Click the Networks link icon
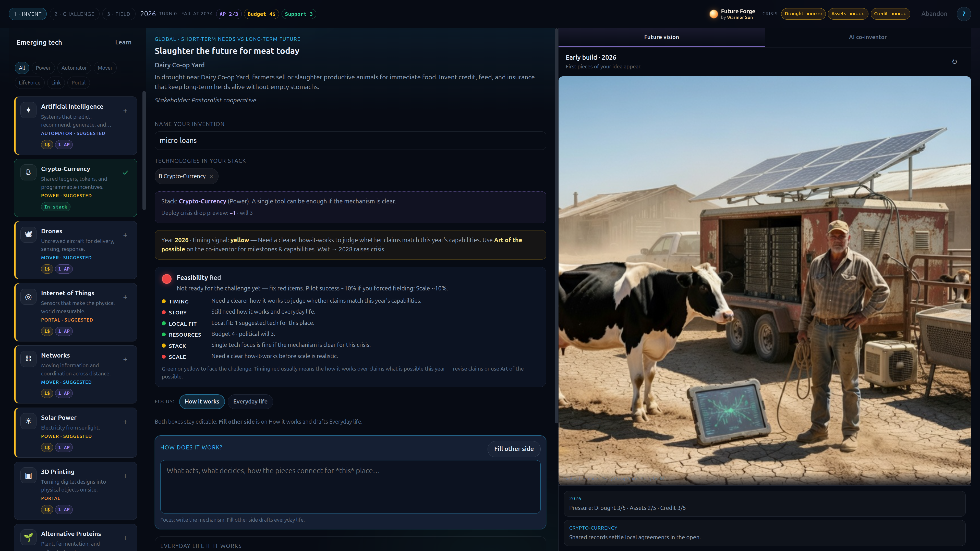 (x=28, y=359)
